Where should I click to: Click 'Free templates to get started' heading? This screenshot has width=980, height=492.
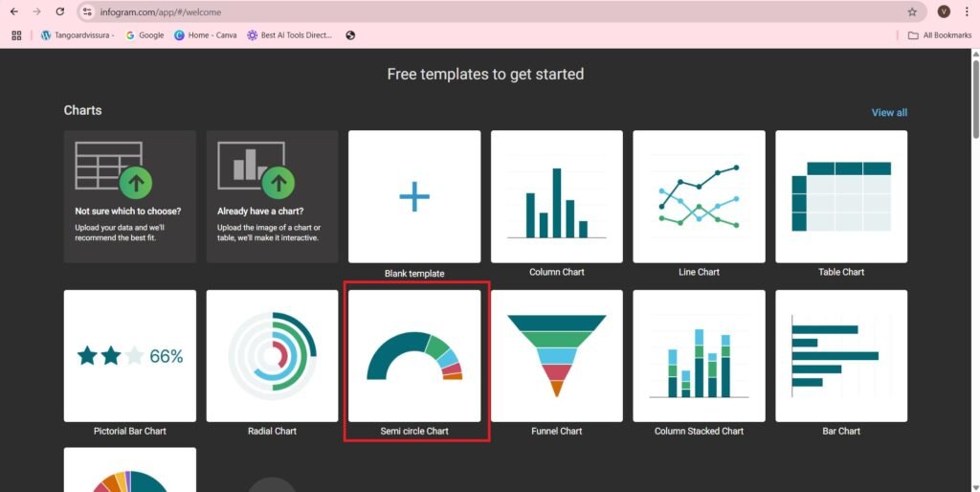click(x=485, y=75)
